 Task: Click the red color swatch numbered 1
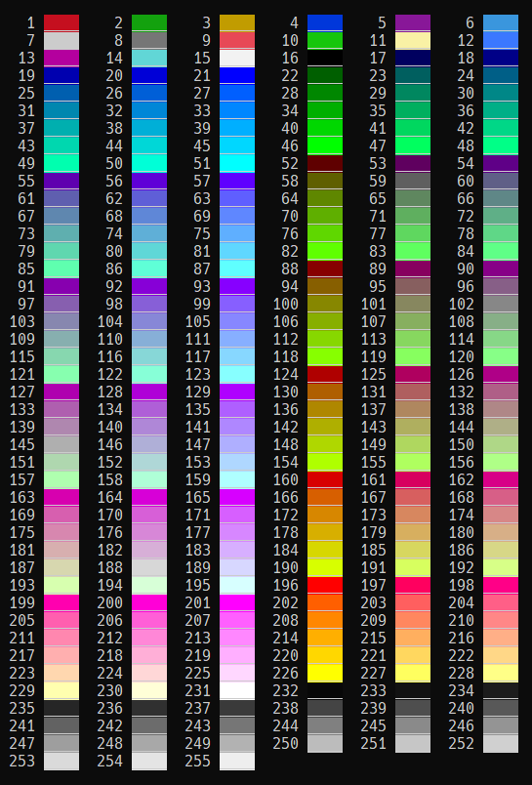(61, 23)
